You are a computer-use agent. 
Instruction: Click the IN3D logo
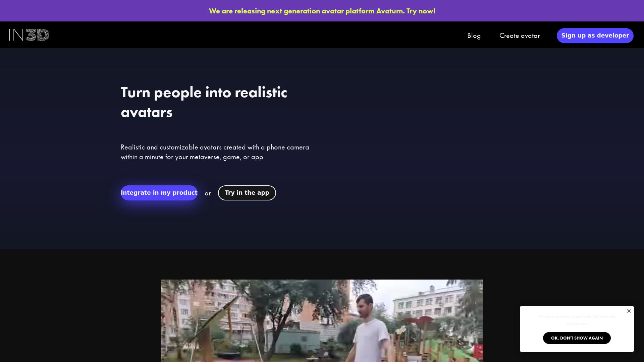[29, 35]
